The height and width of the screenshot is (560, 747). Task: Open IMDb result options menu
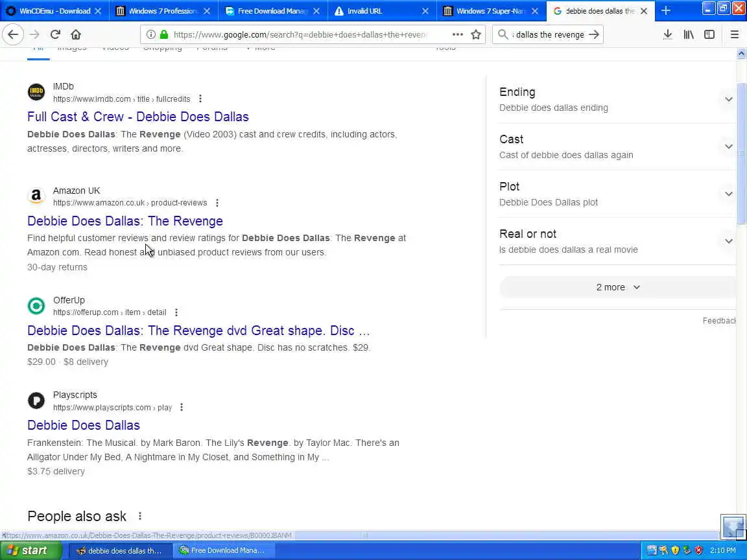[200, 99]
